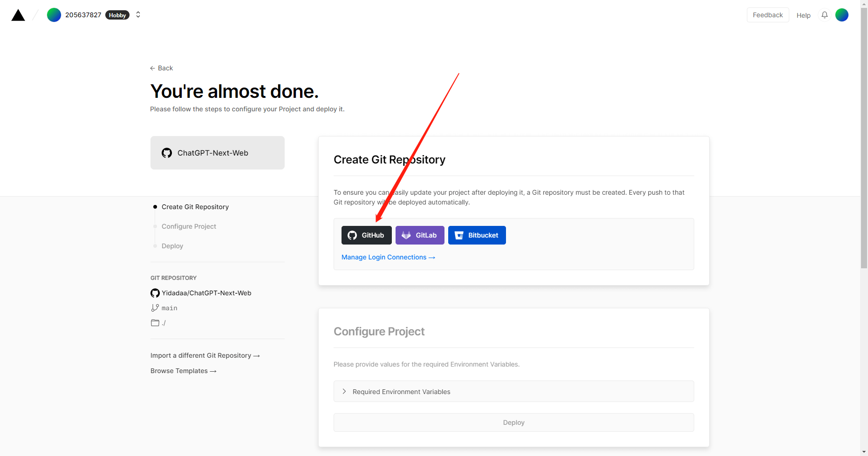Click the You're almost done heading
The width and height of the screenshot is (868, 456).
point(234,91)
